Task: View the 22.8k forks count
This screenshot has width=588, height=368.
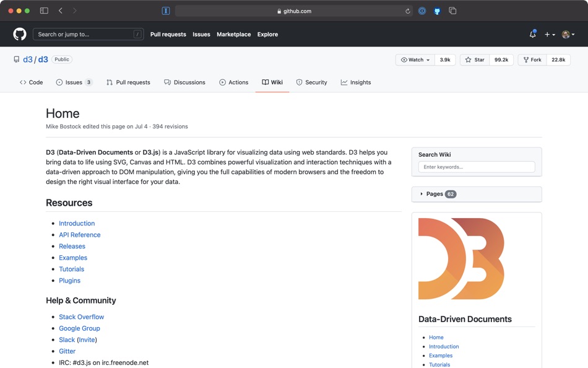Action: [x=558, y=59]
